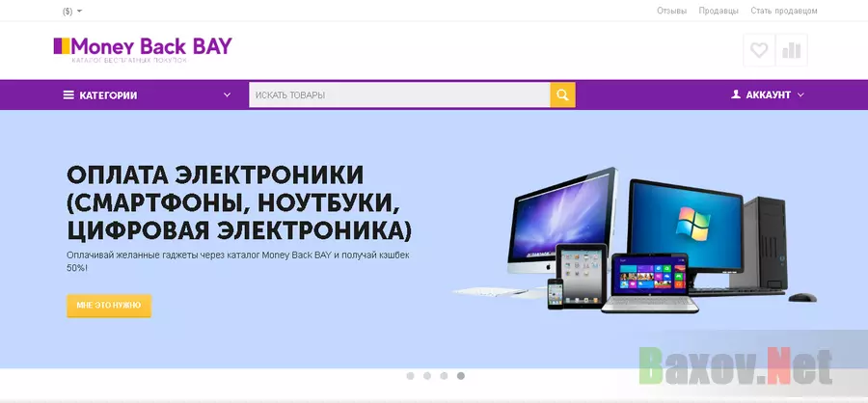The height and width of the screenshot is (403, 868).
Task: Open the Продавцы link
Action: pos(719,11)
